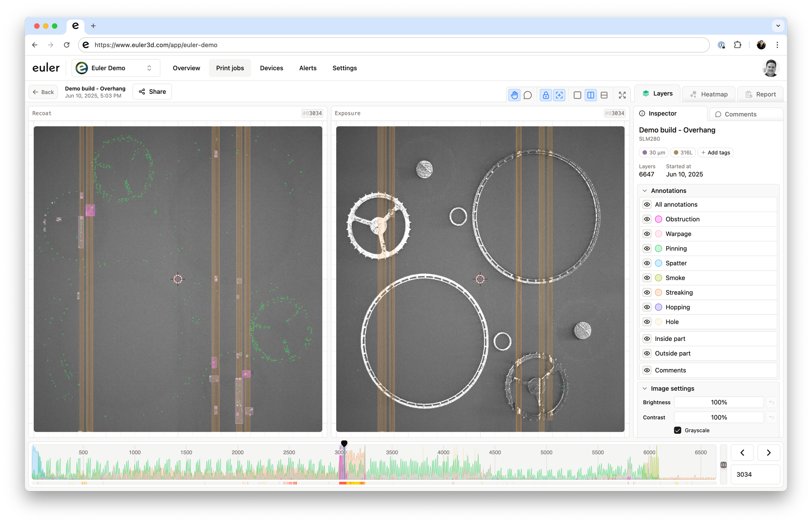The height and width of the screenshot is (524, 812).
Task: Uncheck the Grayscale checkbox
Action: click(678, 430)
